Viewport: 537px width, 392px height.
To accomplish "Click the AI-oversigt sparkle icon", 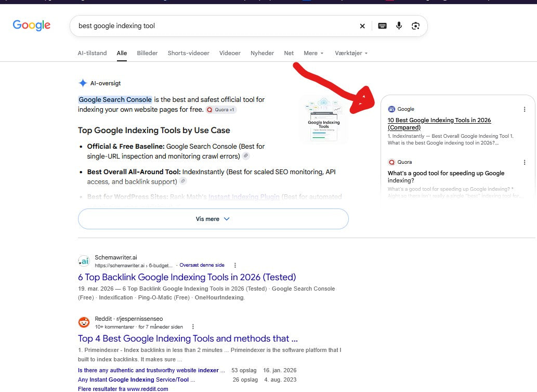I will (x=83, y=83).
